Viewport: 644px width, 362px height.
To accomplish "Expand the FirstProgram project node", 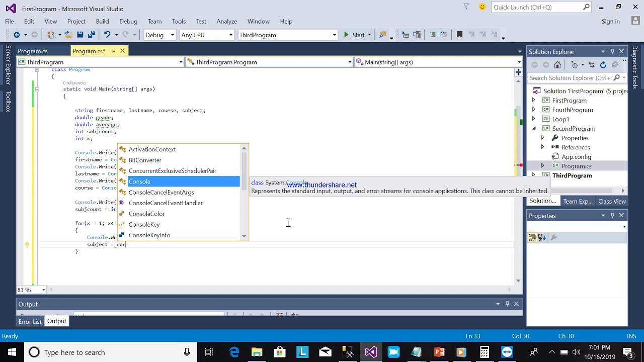I will [x=534, y=100].
